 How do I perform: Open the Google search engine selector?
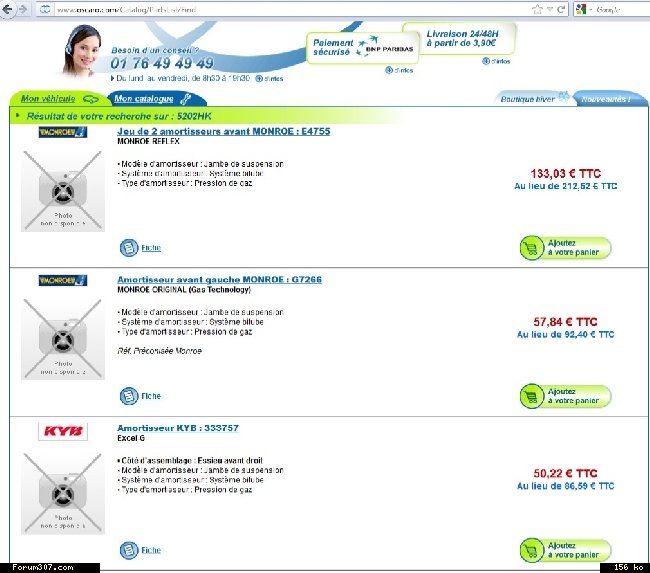(584, 9)
